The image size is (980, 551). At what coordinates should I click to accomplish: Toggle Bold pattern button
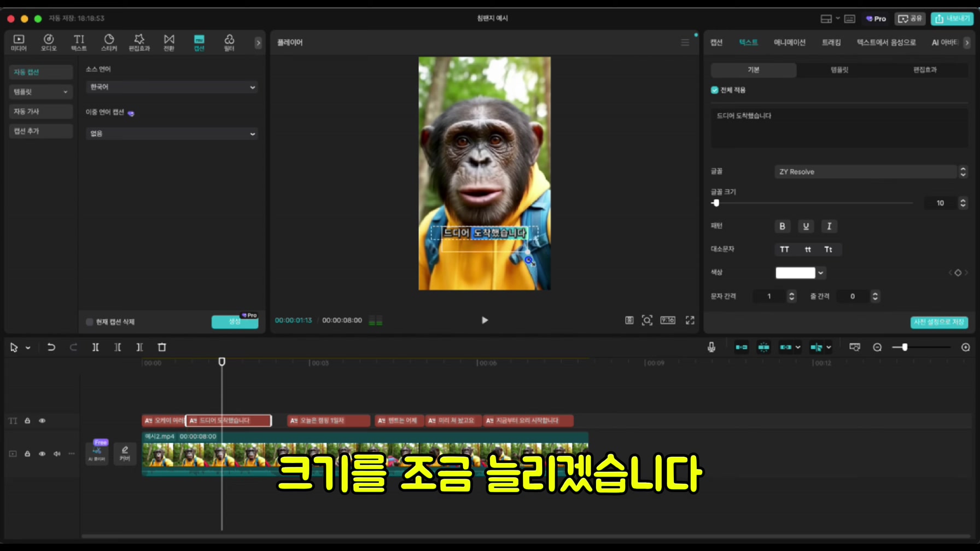coord(782,226)
